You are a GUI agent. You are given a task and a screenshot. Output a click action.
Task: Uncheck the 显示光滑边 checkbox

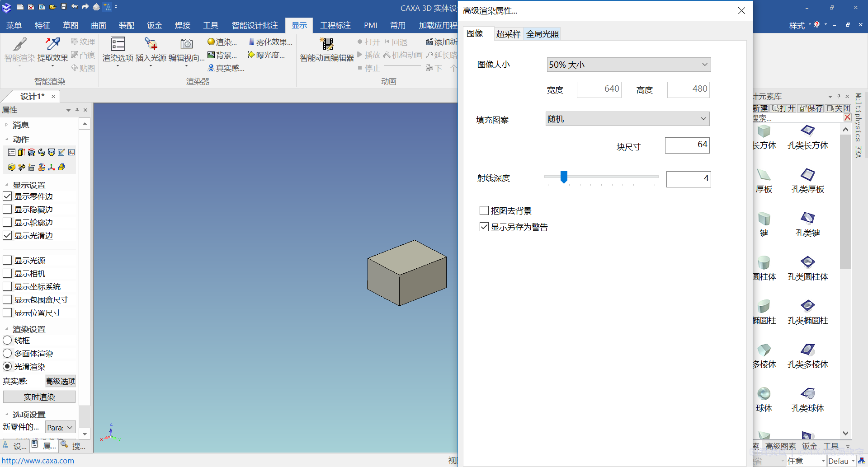[x=7, y=235]
